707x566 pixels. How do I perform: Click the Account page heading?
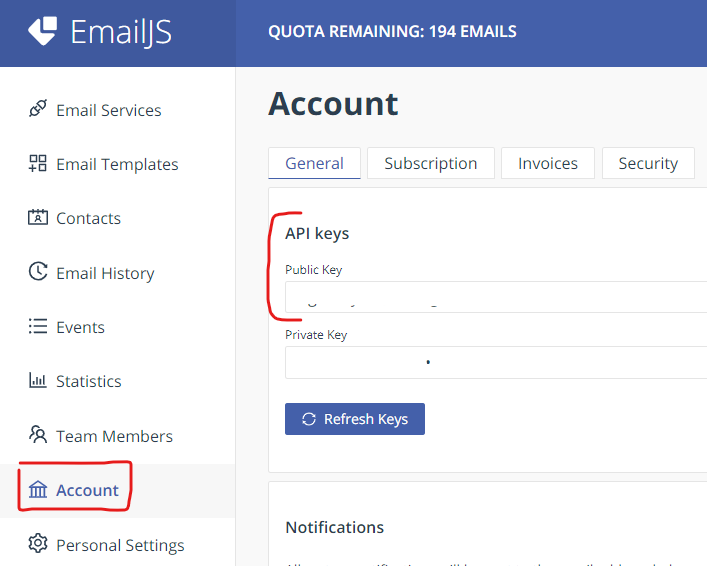(333, 104)
